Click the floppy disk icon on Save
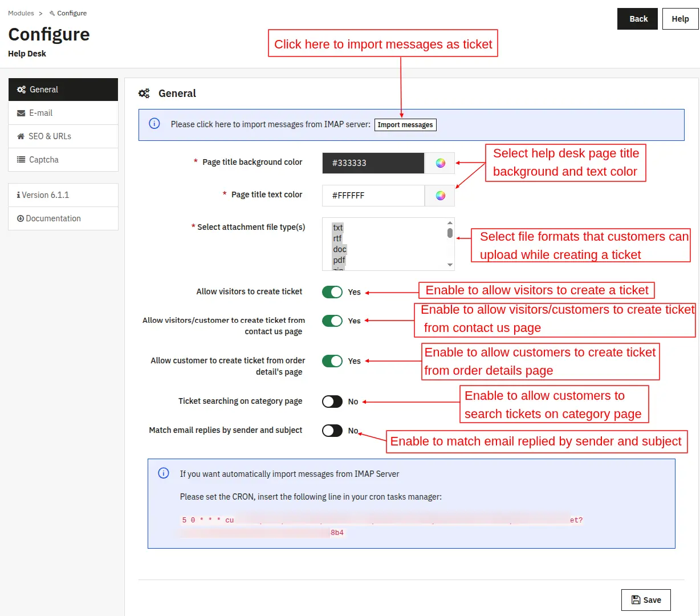700x616 pixels. point(636,600)
